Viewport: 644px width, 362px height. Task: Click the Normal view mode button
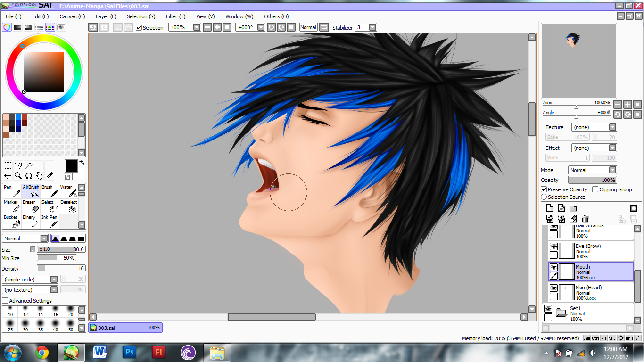[308, 27]
